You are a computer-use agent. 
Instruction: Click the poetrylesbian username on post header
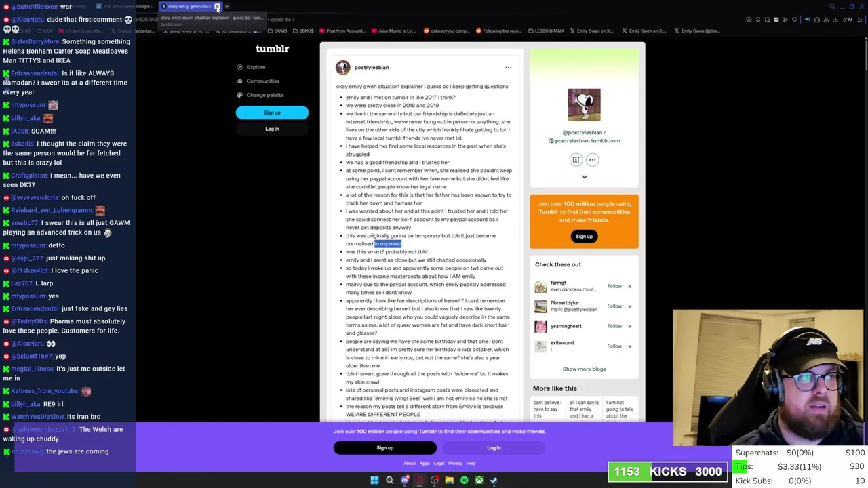pyautogui.click(x=371, y=68)
